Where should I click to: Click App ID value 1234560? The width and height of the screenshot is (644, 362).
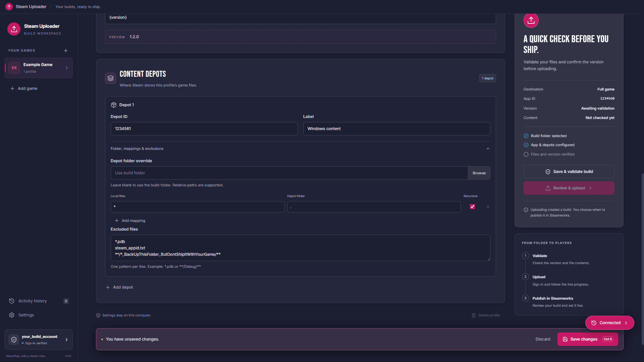(x=607, y=99)
